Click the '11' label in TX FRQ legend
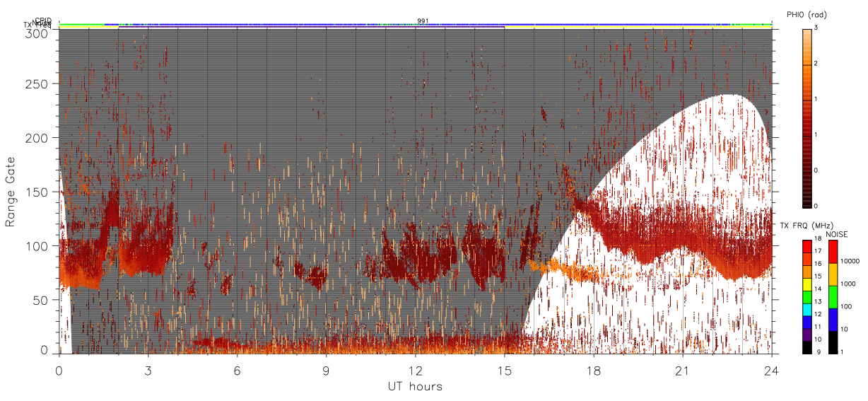Image resolution: width=868 pixels, height=401 pixels. [x=818, y=327]
